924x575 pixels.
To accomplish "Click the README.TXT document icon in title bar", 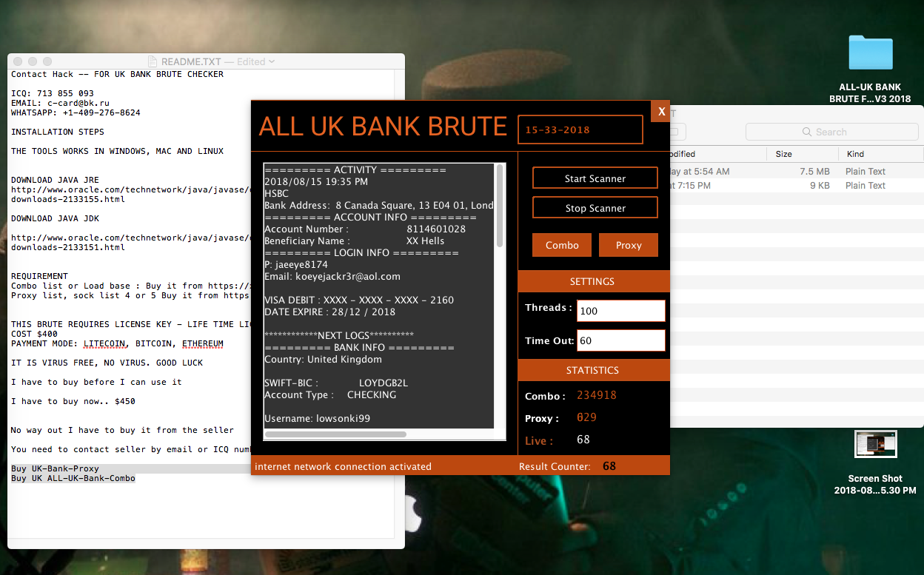I will (x=153, y=61).
